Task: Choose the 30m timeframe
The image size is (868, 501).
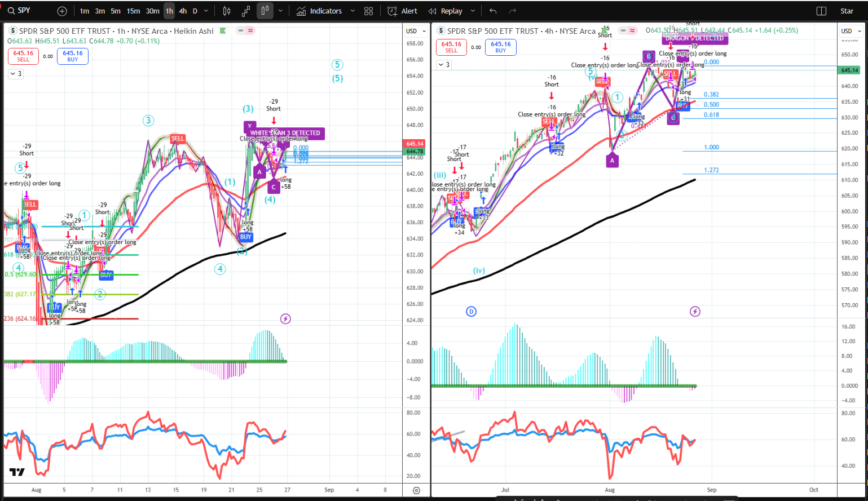Action: tap(152, 11)
